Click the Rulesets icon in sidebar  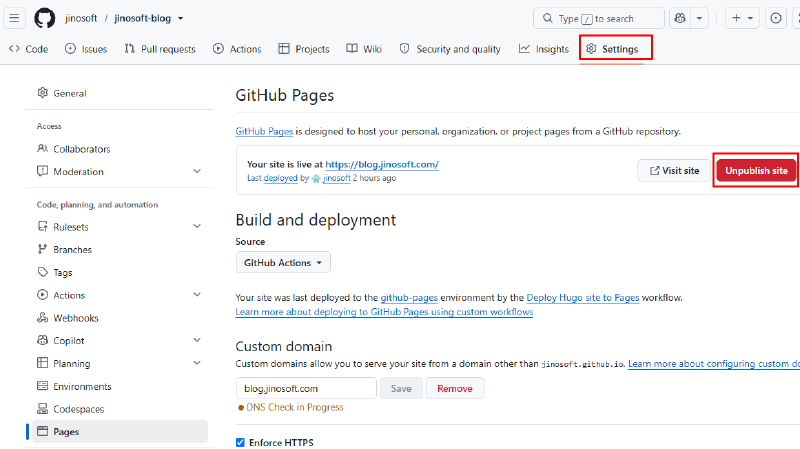click(x=42, y=226)
